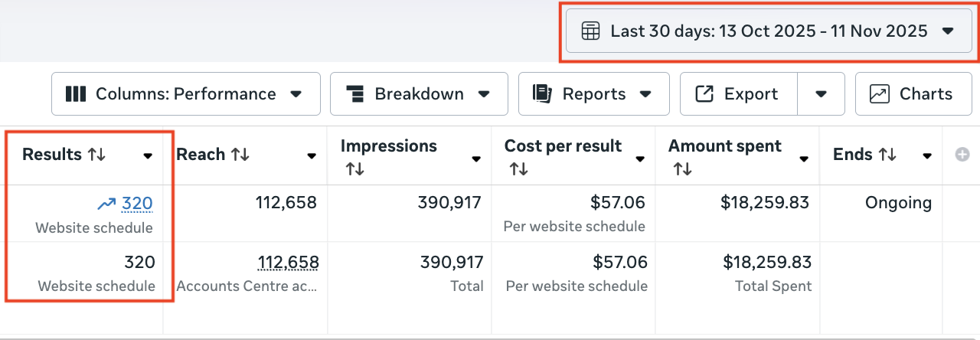Open the Ends column dropdown caret
Viewport: 980px width, 340px height.
[927, 156]
